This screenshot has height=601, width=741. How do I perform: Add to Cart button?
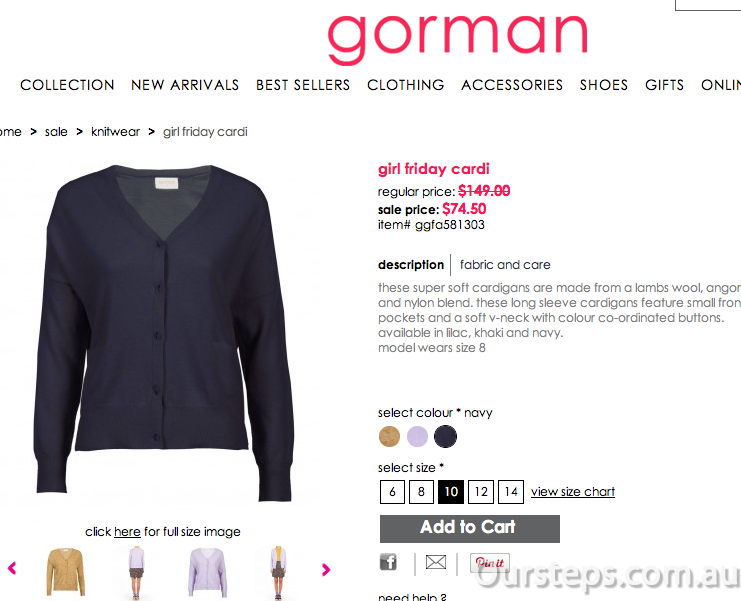[x=470, y=529]
